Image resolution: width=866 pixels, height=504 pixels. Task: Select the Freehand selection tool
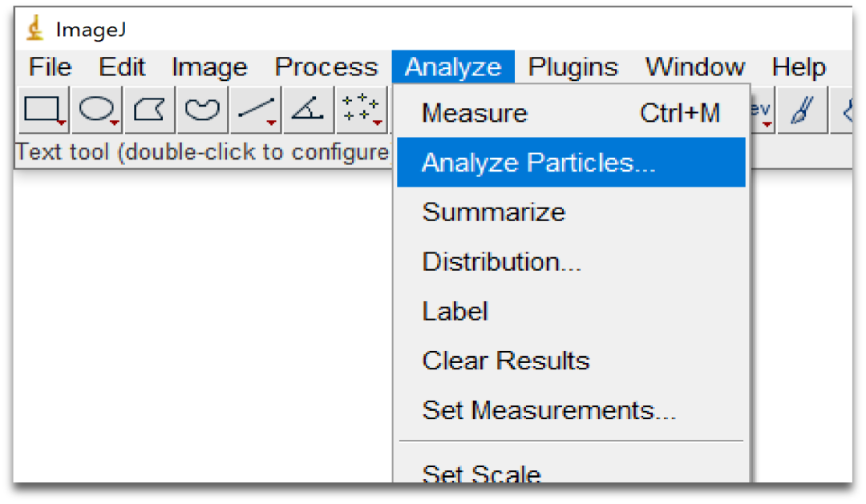tap(202, 111)
